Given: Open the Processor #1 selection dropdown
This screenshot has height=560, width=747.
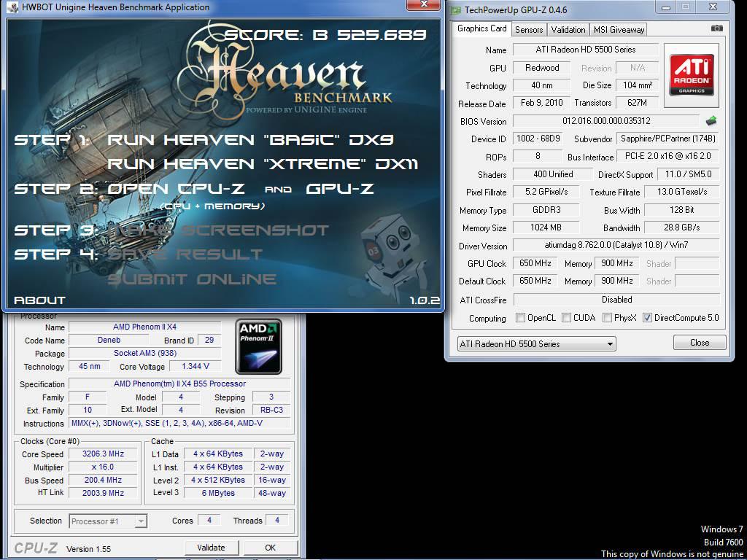Looking at the screenshot, I should point(108,521).
